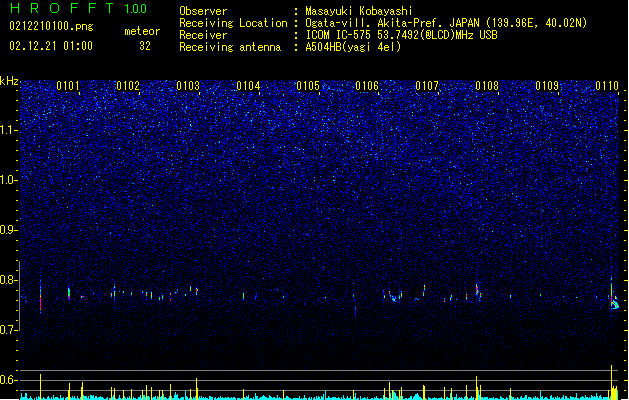Click the HROFFT 1.0.0 title text
The height and width of the screenshot is (400, 629).
click(x=78, y=8)
